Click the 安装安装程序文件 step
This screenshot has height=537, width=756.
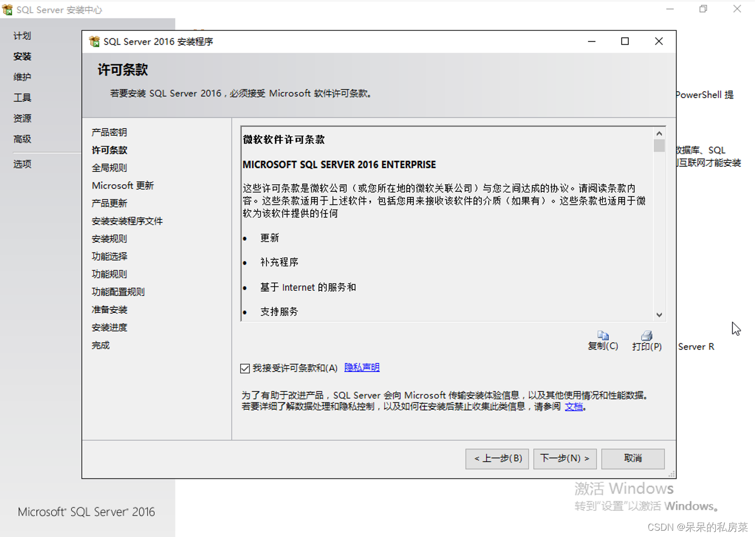(x=127, y=221)
